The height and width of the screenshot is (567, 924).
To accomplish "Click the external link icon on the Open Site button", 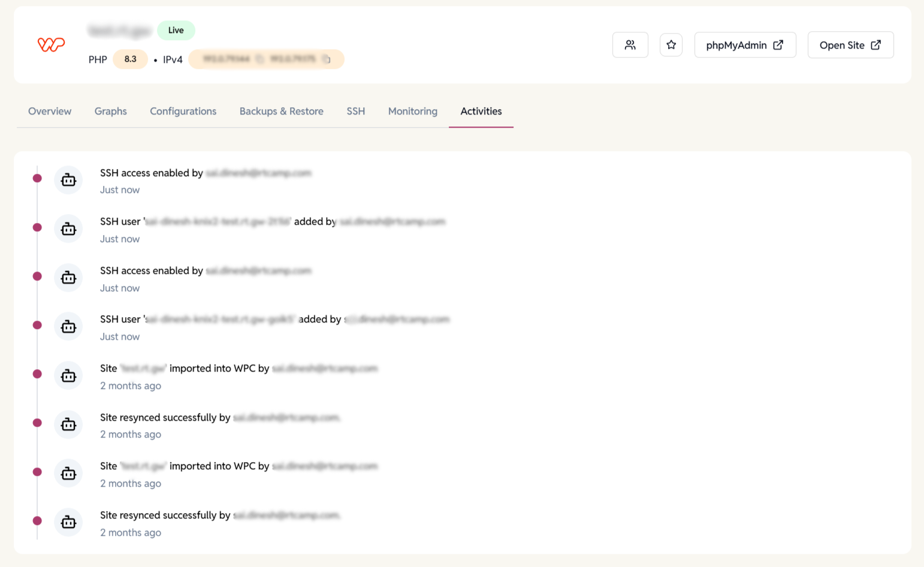I will click(876, 44).
